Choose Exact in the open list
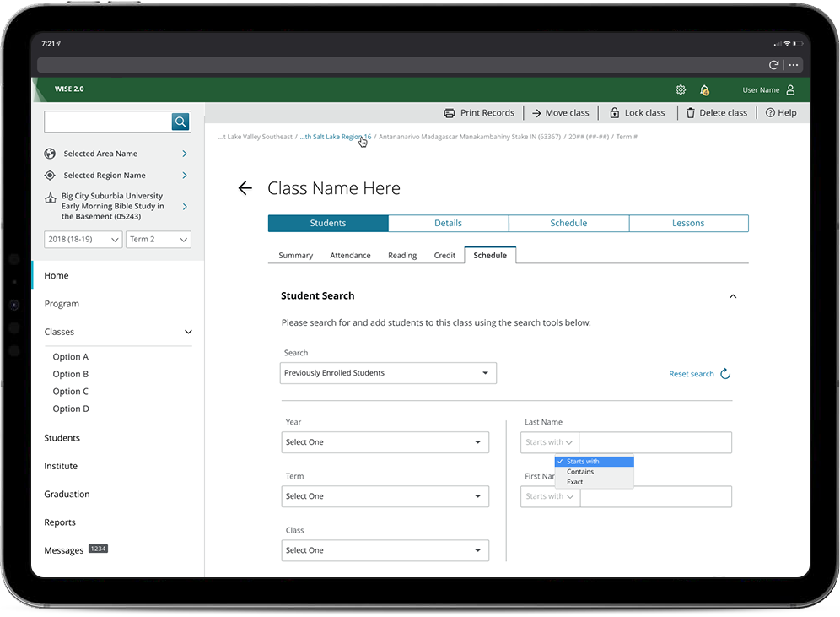This screenshot has width=840, height=617. (594, 482)
